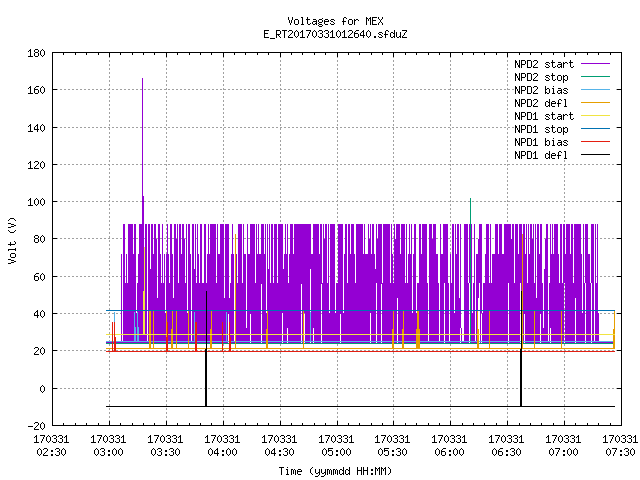
Task: Click the NPD1 defl black legend line
Action: [595, 155]
